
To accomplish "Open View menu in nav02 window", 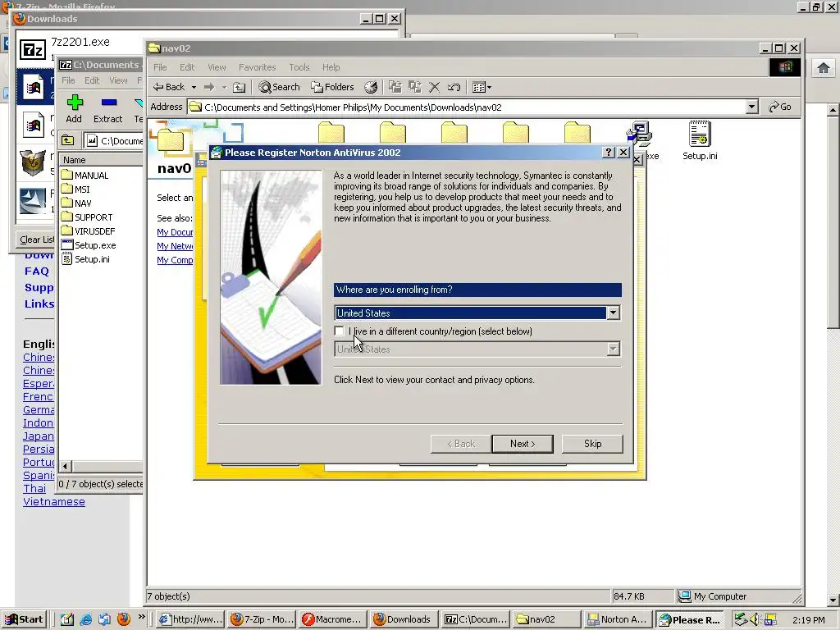I will (x=217, y=67).
